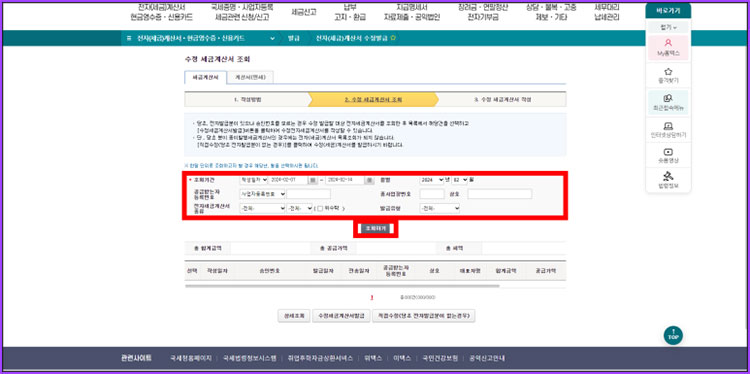Open the 법령정보 gavel icon in sidebar
The width and height of the screenshot is (750, 374).
pyautogui.click(x=668, y=180)
